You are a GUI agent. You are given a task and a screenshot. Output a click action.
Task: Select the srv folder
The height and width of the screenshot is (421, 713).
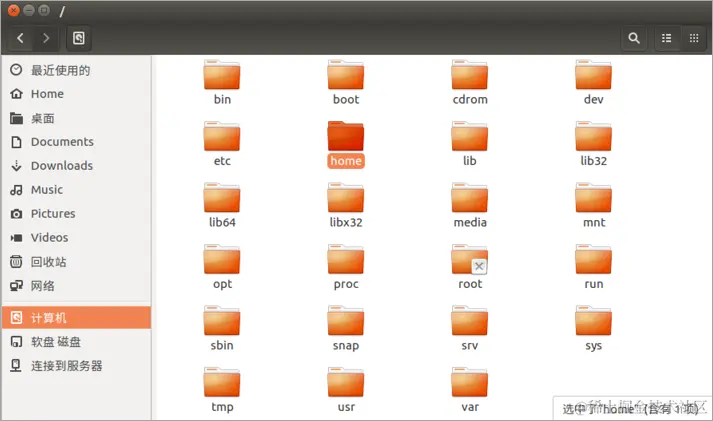[x=470, y=328]
